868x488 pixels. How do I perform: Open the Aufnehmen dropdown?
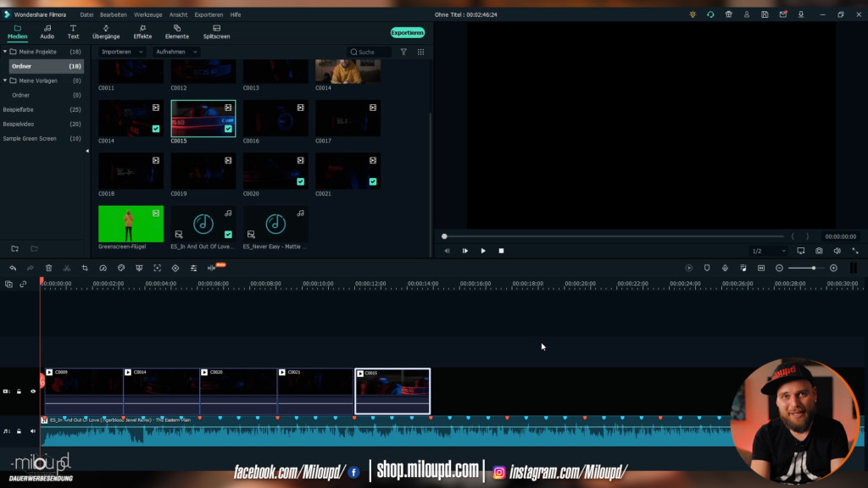176,52
